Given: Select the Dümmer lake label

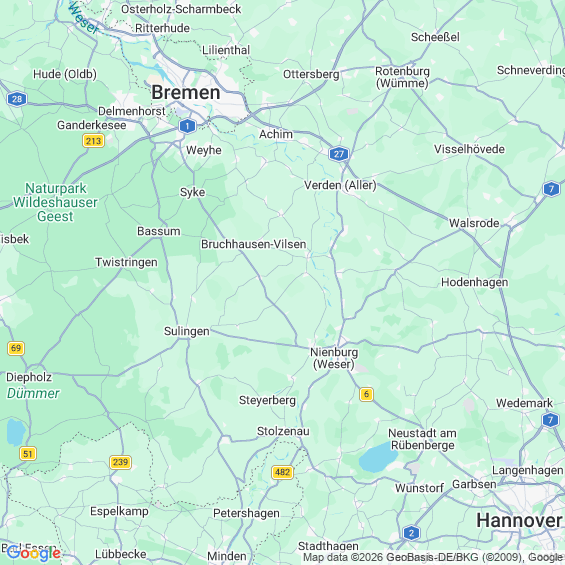Looking at the screenshot, I should click(33, 393).
